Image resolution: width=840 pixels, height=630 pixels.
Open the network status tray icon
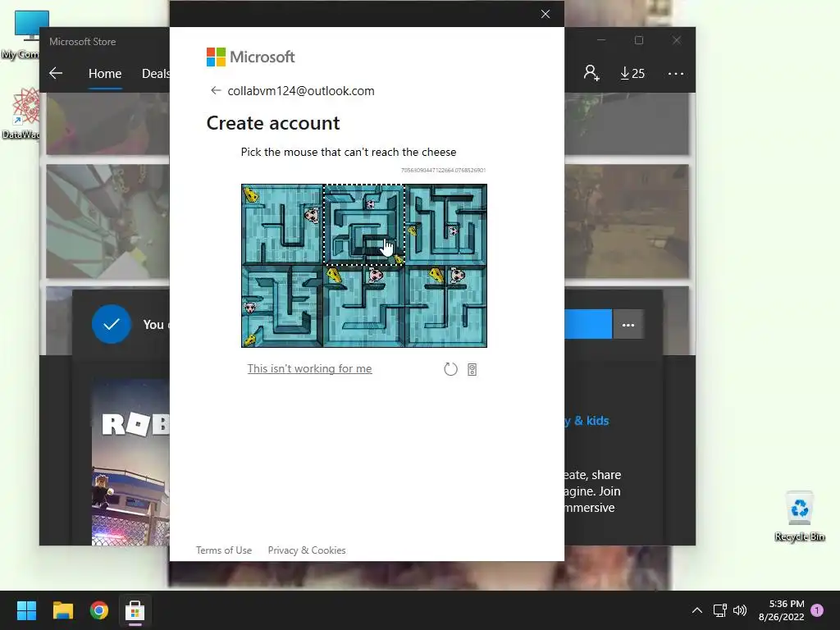pos(719,610)
